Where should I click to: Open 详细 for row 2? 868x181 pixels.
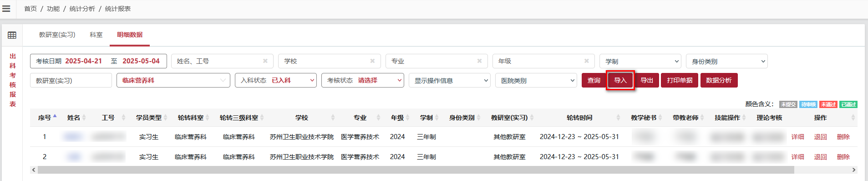pos(798,157)
